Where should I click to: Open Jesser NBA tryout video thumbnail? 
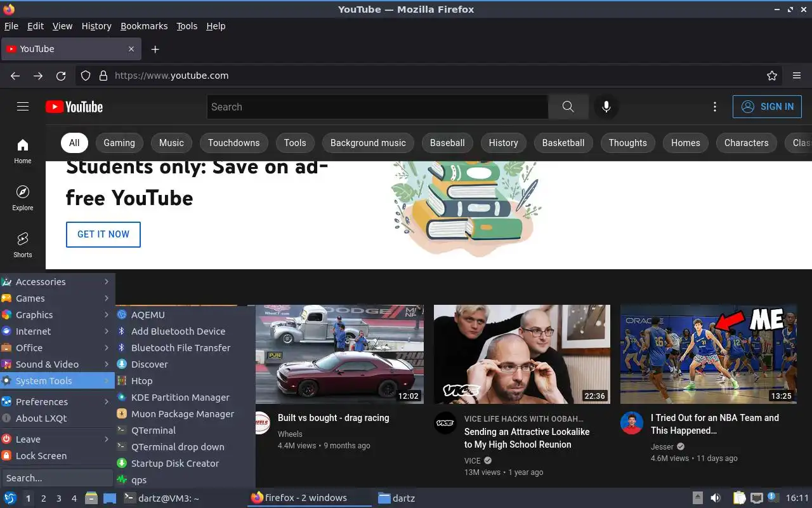click(709, 354)
